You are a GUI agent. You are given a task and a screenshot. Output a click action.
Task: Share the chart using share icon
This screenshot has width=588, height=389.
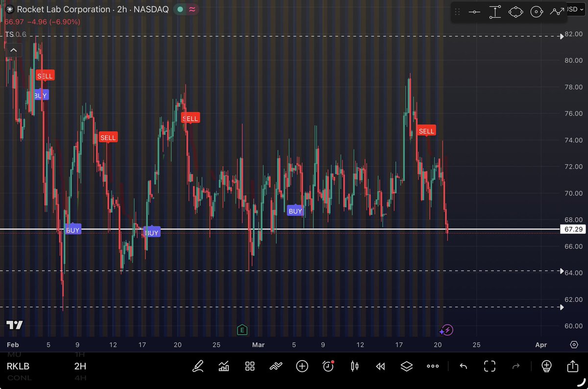(572, 366)
